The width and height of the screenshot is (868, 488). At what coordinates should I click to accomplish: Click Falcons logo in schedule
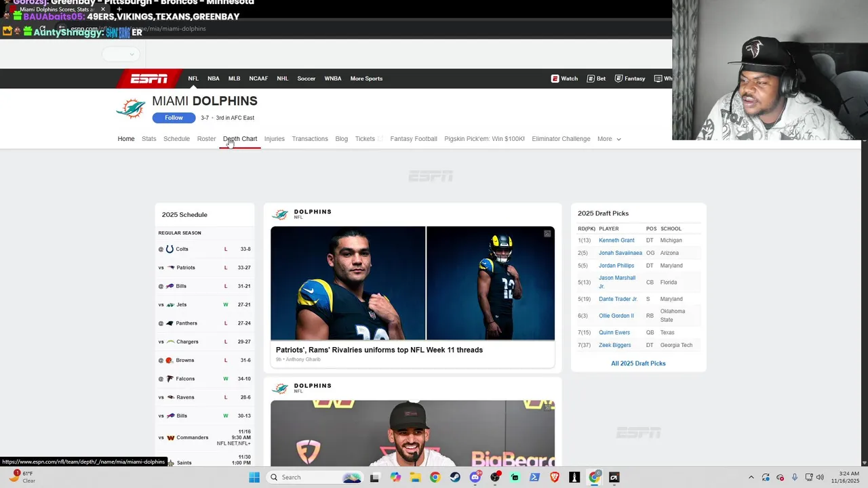pyautogui.click(x=170, y=379)
